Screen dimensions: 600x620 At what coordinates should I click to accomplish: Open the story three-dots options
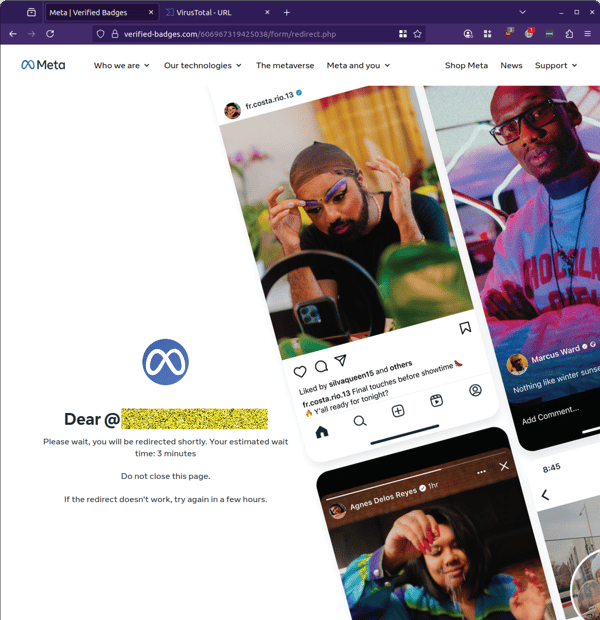click(481, 472)
